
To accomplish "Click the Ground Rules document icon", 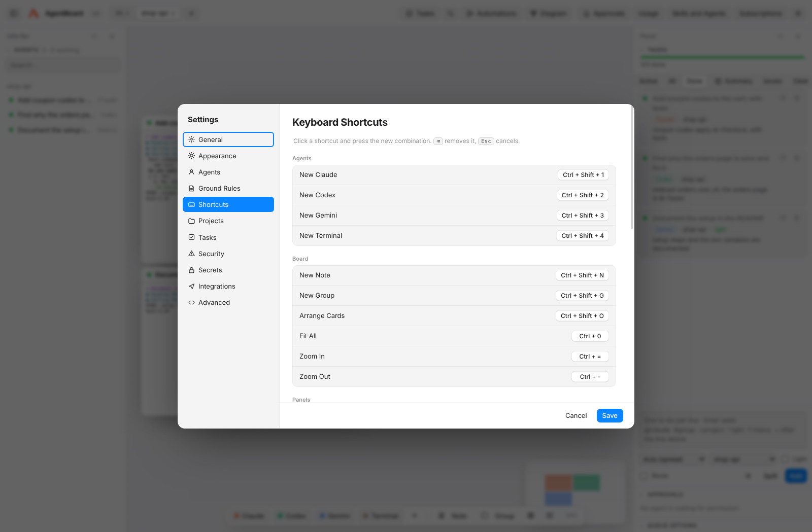I will 191,188.
